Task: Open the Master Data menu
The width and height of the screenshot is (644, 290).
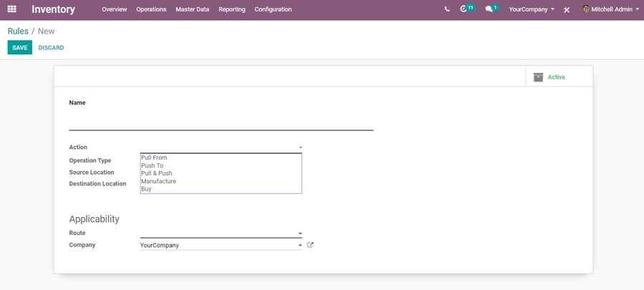Action: (x=192, y=9)
